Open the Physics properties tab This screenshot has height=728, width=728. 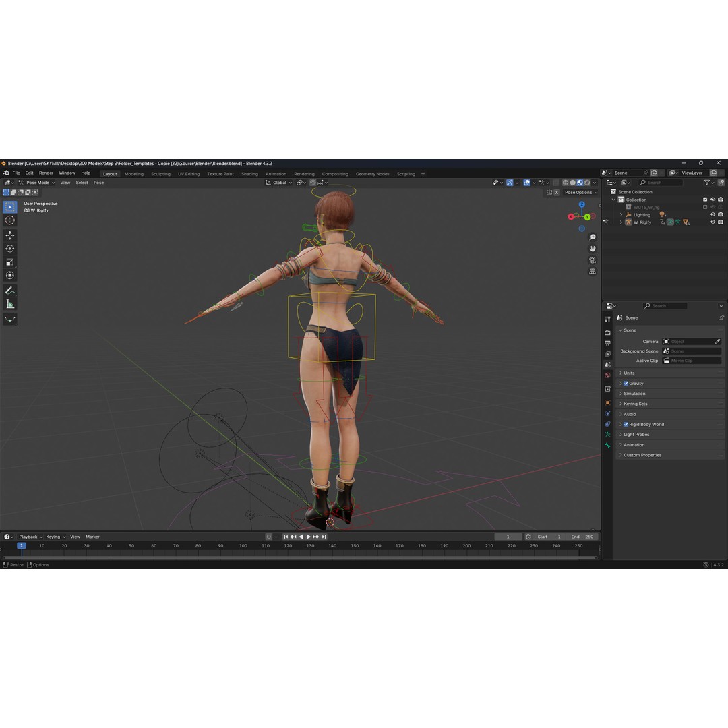point(607,413)
